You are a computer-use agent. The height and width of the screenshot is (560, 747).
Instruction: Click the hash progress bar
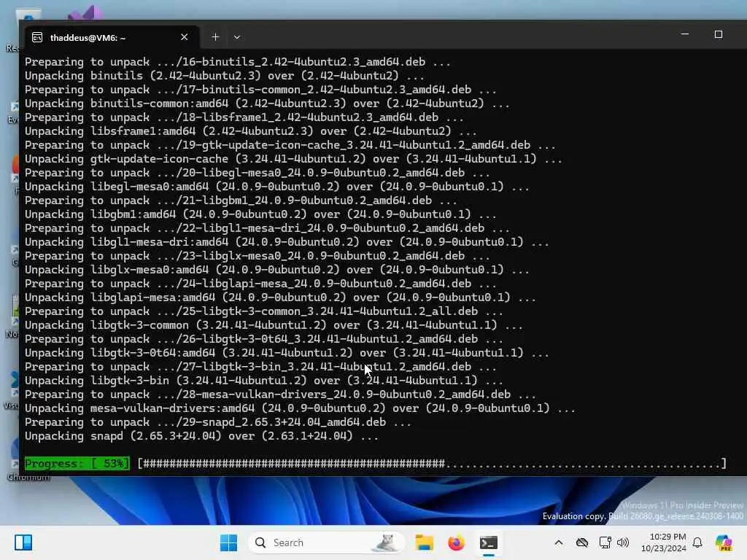tap(432, 463)
